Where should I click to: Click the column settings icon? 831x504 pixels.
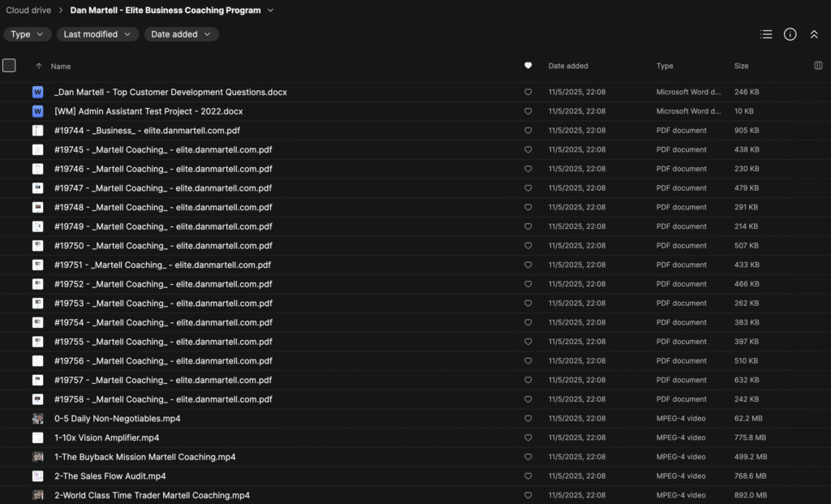pos(818,66)
